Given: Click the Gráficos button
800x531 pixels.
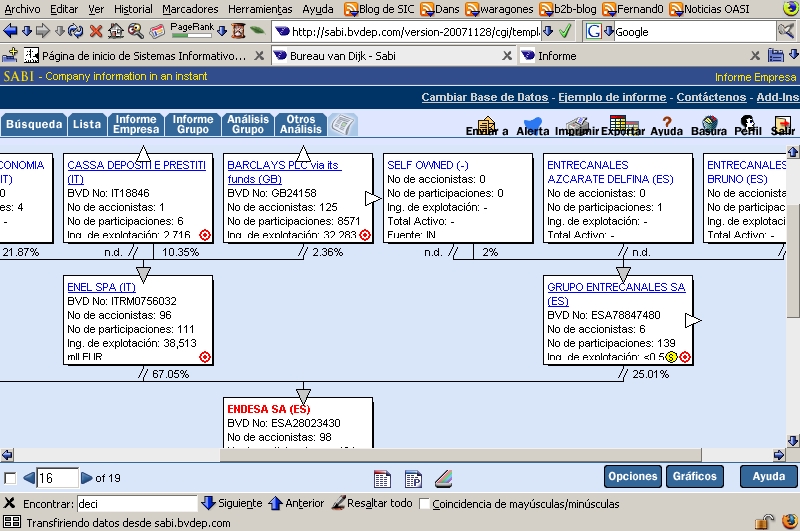Looking at the screenshot, I should pyautogui.click(x=694, y=476).
